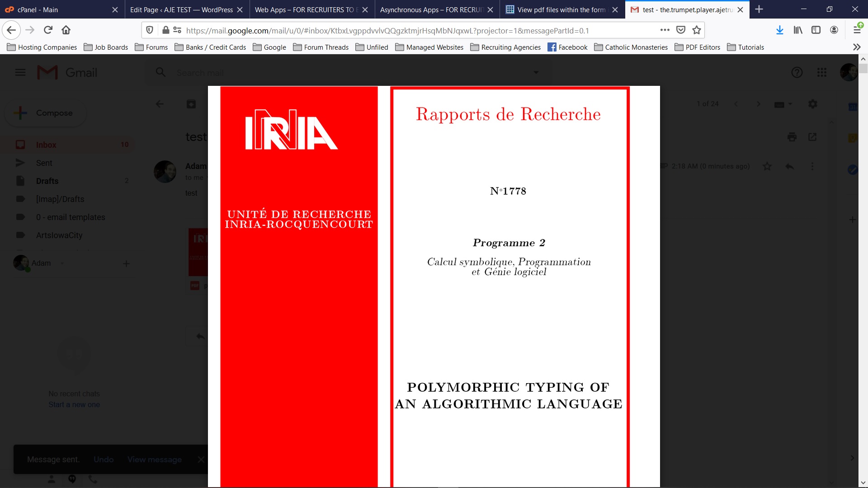The width and height of the screenshot is (868, 488).
Task: Bookmark this page with star icon
Action: pos(697,30)
